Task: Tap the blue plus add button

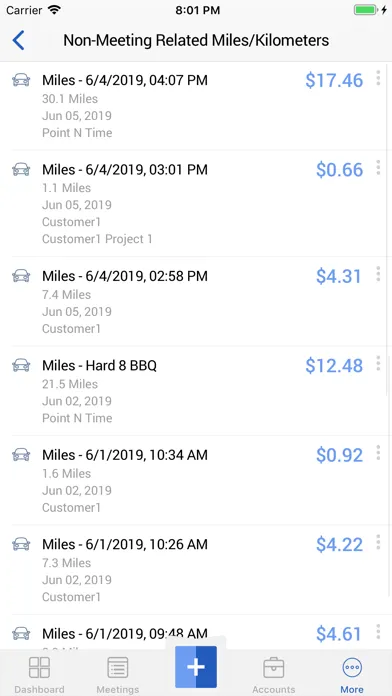Action: pos(196,667)
